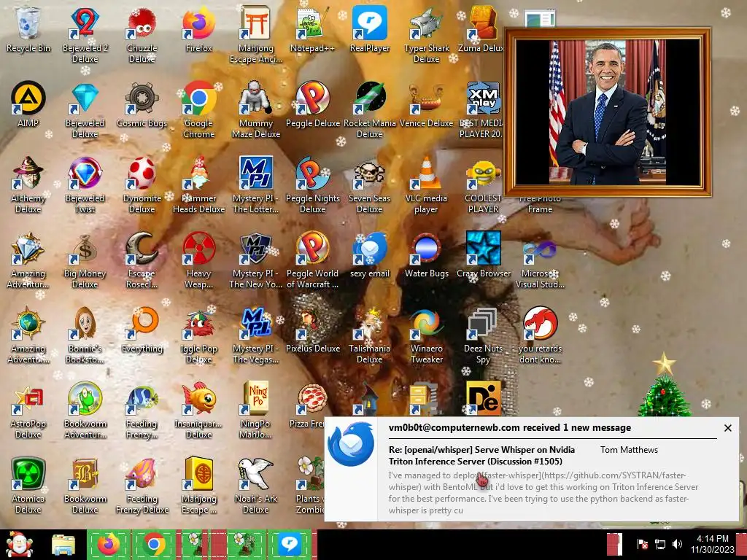Close the Thunderbird new message notification
This screenshot has height=560, width=747.
click(727, 428)
